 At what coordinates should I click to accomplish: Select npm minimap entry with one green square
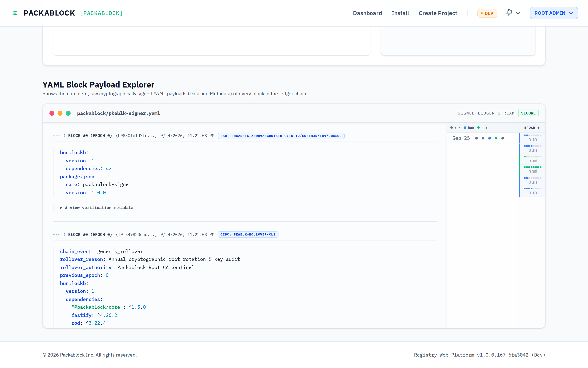tap(532, 159)
